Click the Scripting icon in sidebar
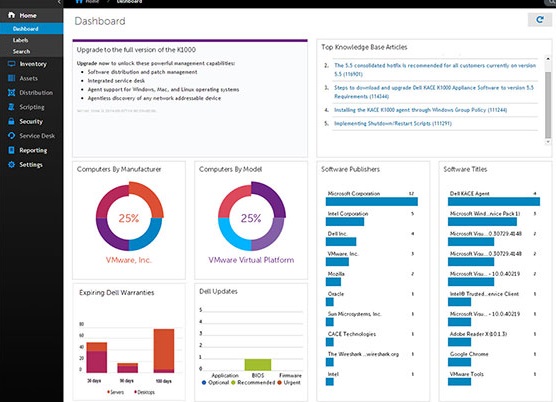The image size is (556, 402). (11, 107)
